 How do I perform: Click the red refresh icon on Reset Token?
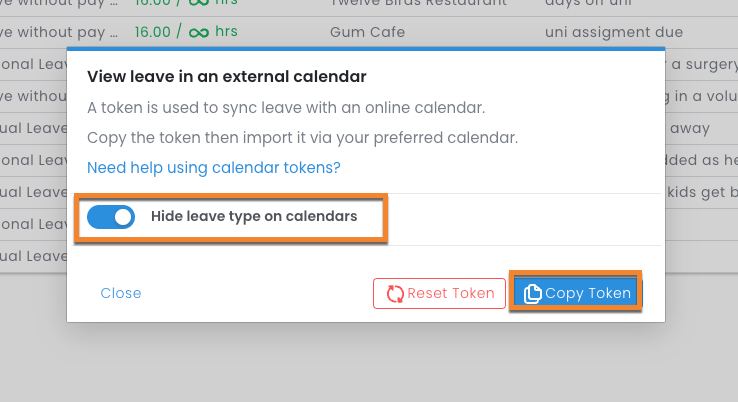(x=395, y=293)
